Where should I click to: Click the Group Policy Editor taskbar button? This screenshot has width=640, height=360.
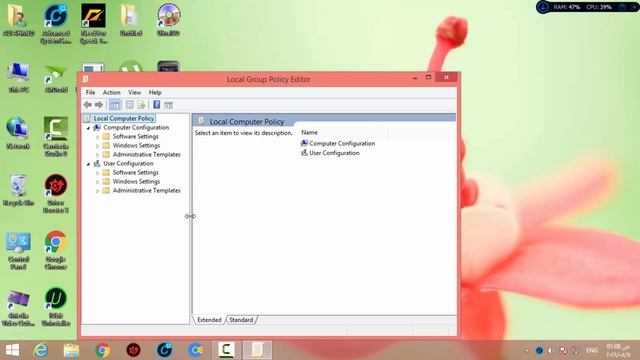pyautogui.click(x=258, y=350)
